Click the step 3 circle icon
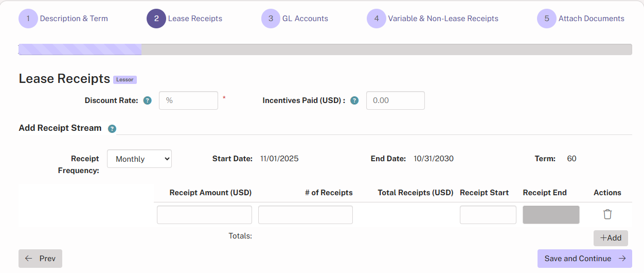This screenshot has width=644, height=273. click(271, 19)
